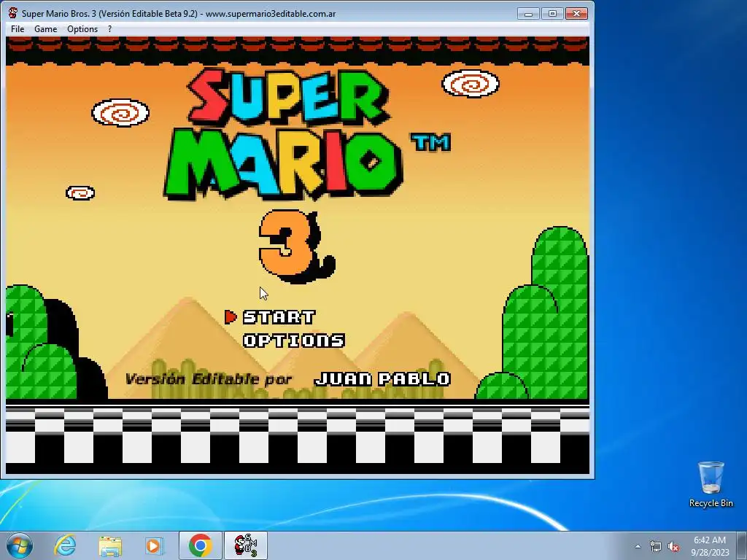Click the Super Mario Bros. 3 taskbar icon

click(x=246, y=545)
